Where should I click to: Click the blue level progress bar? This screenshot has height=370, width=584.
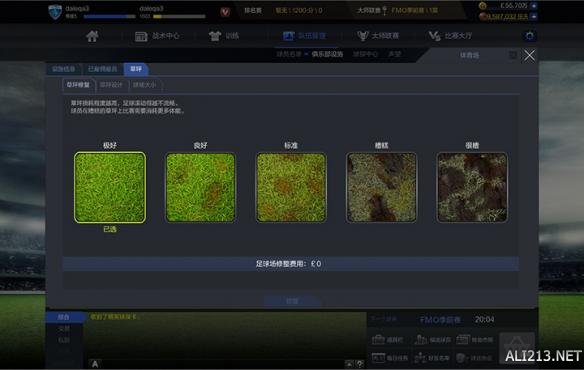(110, 16)
